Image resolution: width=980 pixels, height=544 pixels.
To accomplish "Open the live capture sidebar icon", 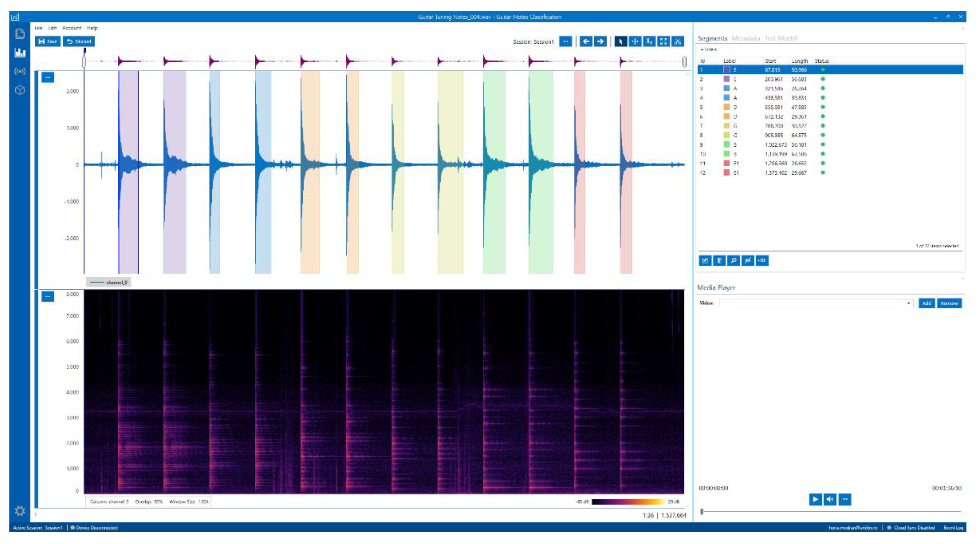I will point(20,71).
